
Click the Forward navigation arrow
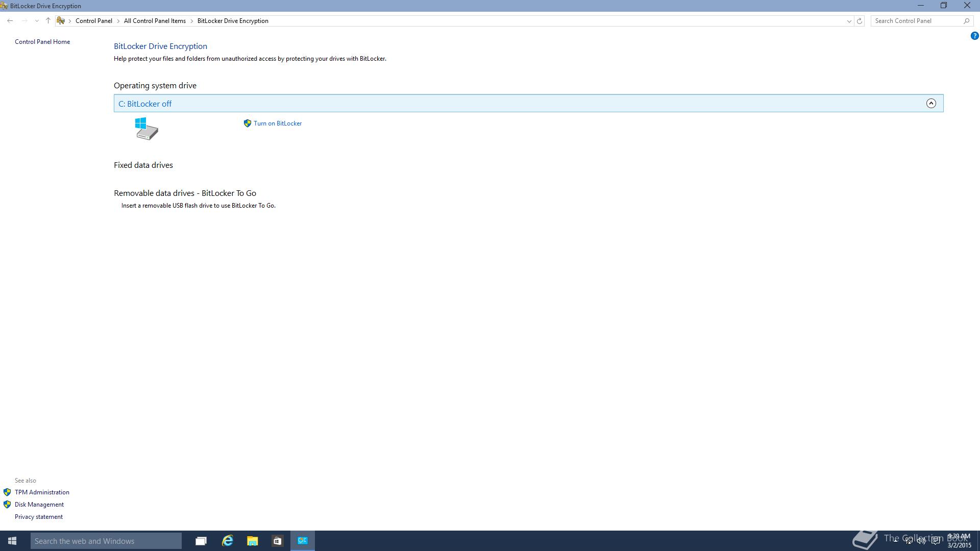(x=24, y=21)
